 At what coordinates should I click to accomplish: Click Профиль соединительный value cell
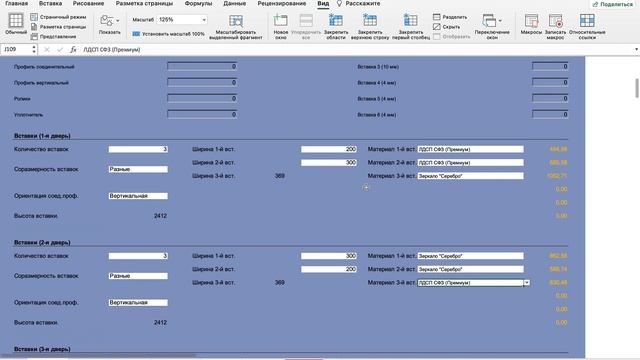pos(202,66)
